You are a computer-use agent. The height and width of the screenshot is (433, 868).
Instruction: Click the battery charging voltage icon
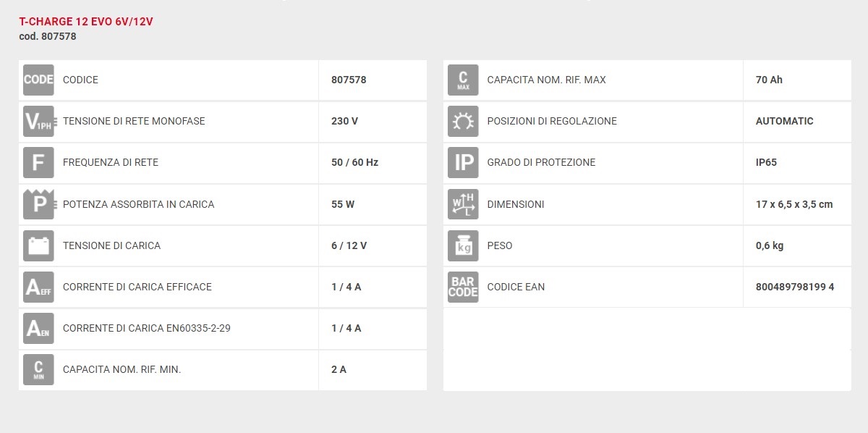38,245
